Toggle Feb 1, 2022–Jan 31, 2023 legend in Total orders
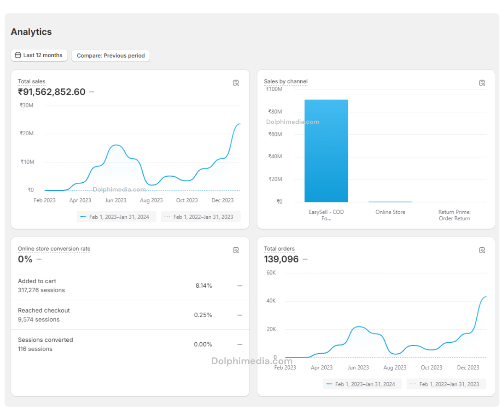 click(x=446, y=384)
